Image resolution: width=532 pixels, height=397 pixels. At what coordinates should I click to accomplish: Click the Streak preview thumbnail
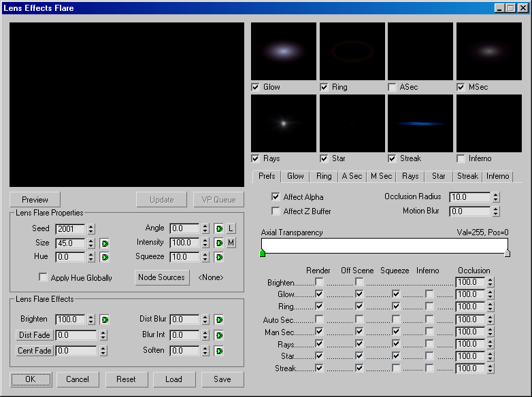point(420,124)
